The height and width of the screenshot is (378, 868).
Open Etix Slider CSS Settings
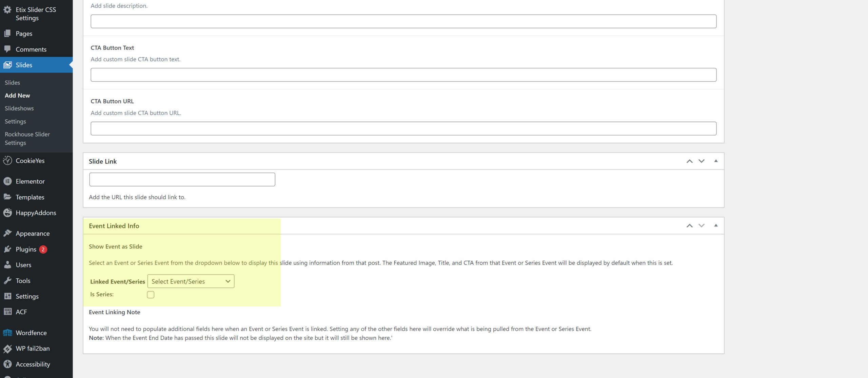36,14
